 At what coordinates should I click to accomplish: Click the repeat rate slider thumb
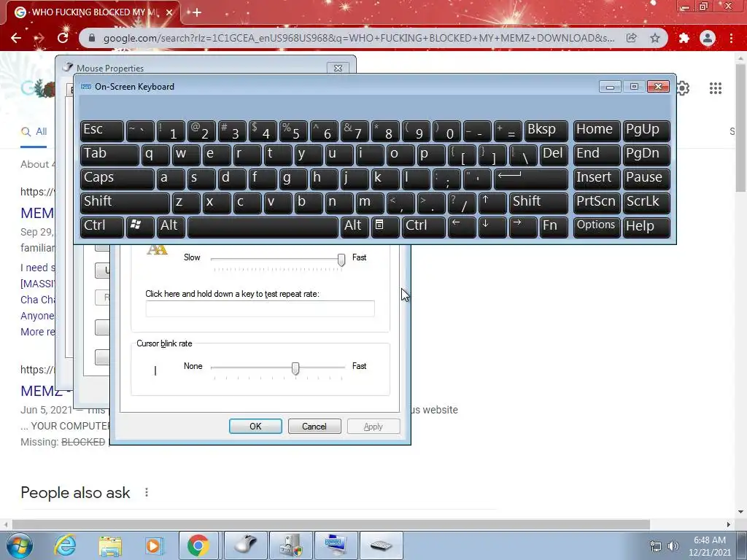341,260
